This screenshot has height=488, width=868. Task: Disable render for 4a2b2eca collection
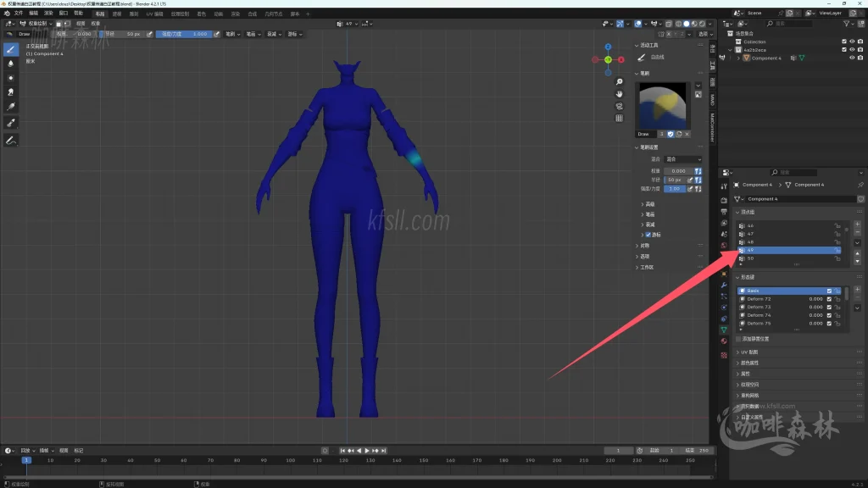tap(860, 50)
